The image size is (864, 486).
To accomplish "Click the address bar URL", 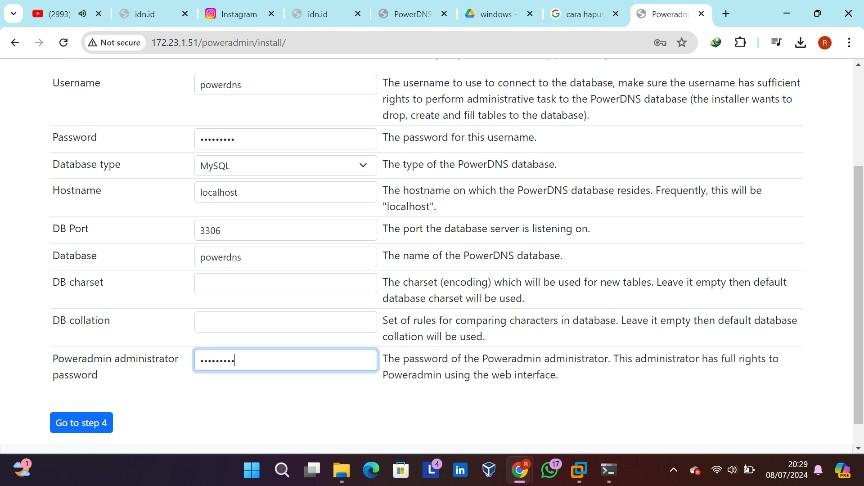I will tap(218, 42).
